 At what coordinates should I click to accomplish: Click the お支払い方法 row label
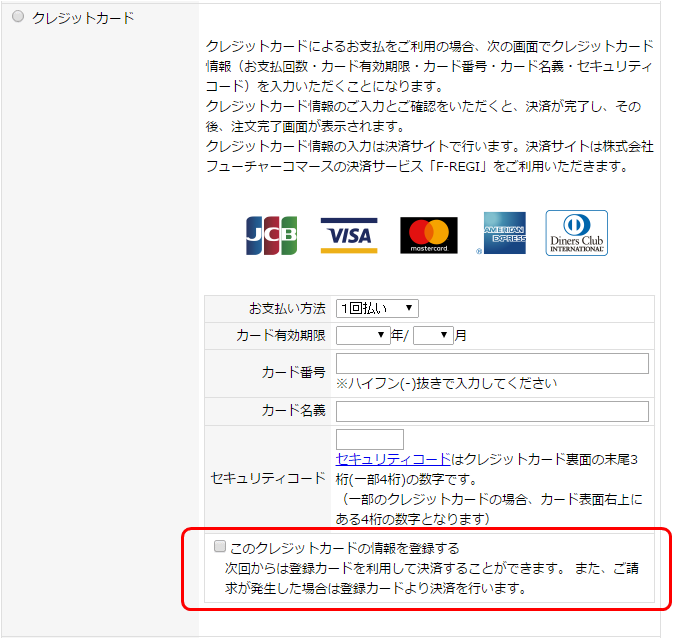287,309
